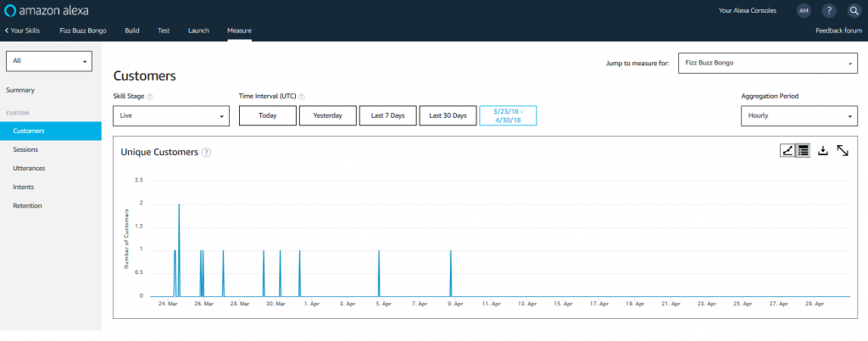The image size is (868, 341).
Task: Expand the Jump to measure dropdown
Action: coord(766,63)
